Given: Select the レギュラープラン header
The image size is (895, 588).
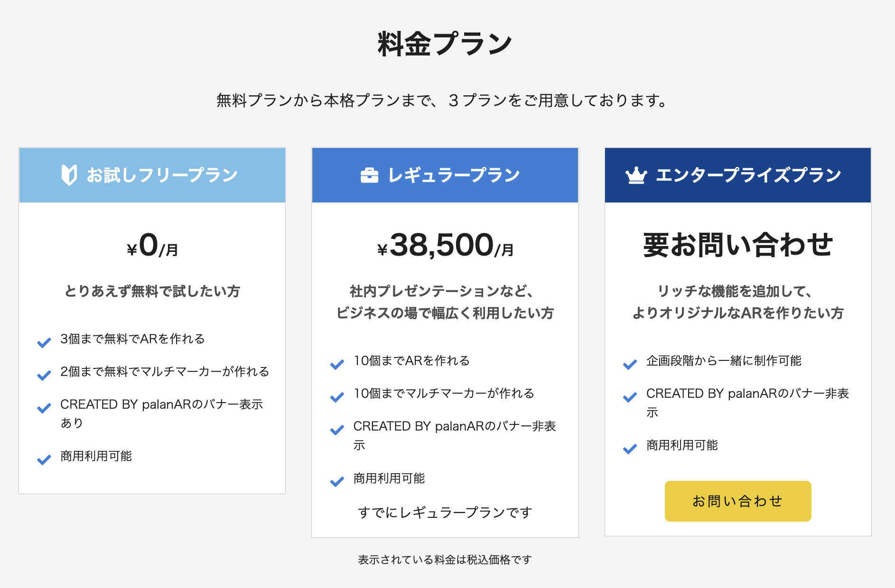Looking at the screenshot, I should tap(445, 175).
